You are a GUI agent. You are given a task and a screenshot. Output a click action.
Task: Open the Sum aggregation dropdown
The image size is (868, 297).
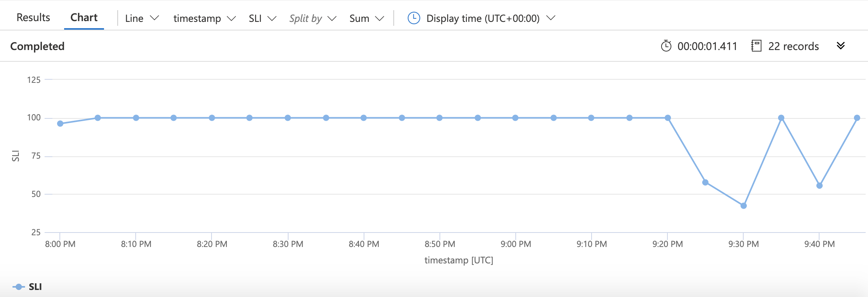point(367,18)
